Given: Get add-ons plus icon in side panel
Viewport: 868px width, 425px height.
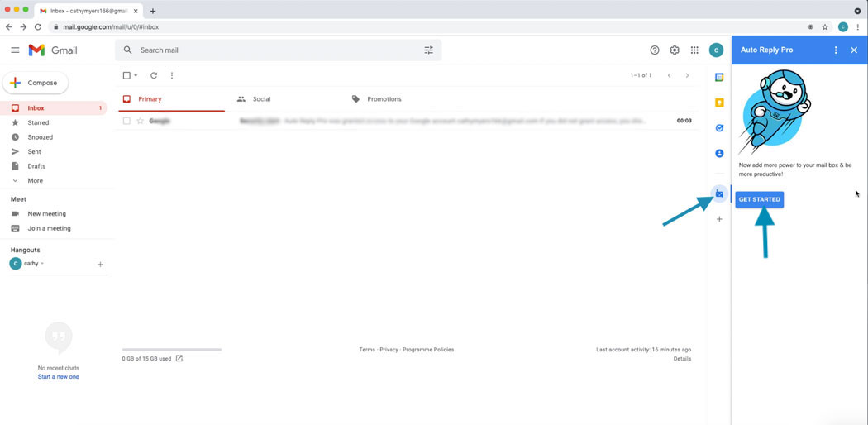Looking at the screenshot, I should click(719, 219).
